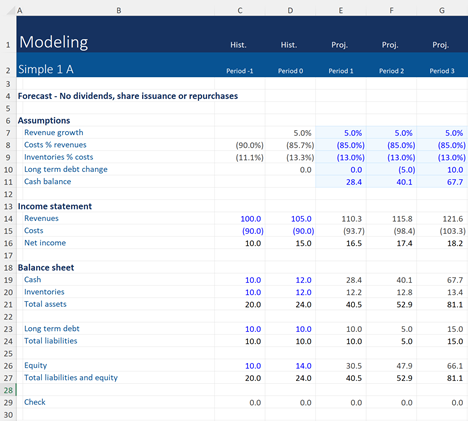Click the 'Assumptions' section heading
Screen dimensions: 468x421
pos(44,120)
